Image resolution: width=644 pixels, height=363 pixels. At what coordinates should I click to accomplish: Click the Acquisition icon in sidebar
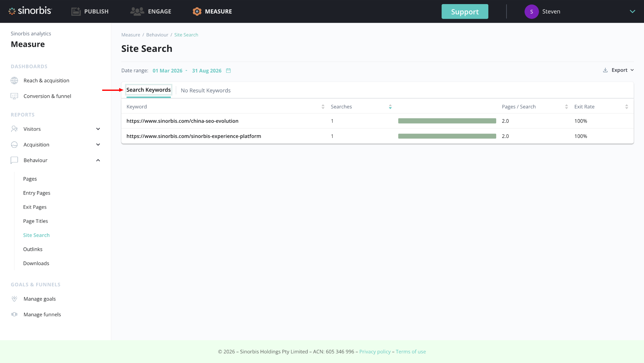click(x=14, y=145)
